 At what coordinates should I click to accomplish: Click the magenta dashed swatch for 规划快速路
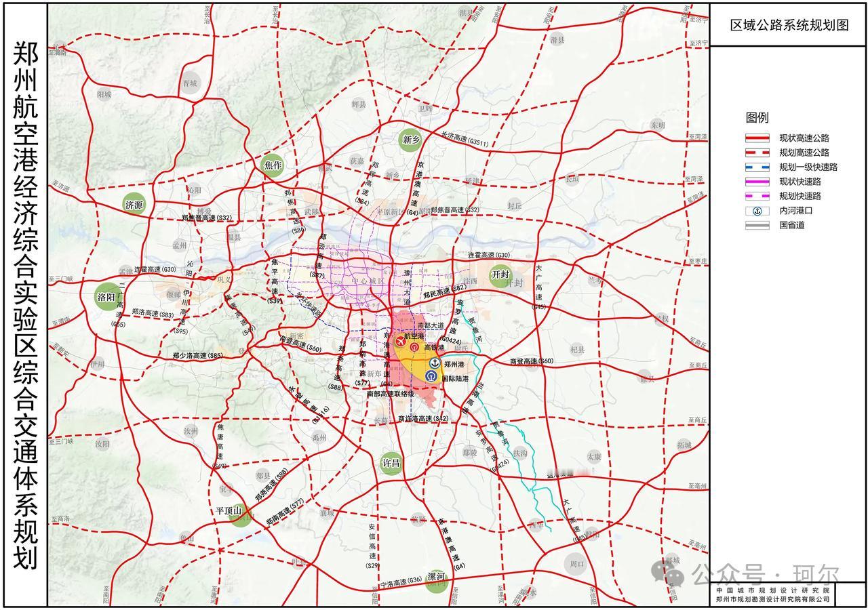(x=759, y=196)
